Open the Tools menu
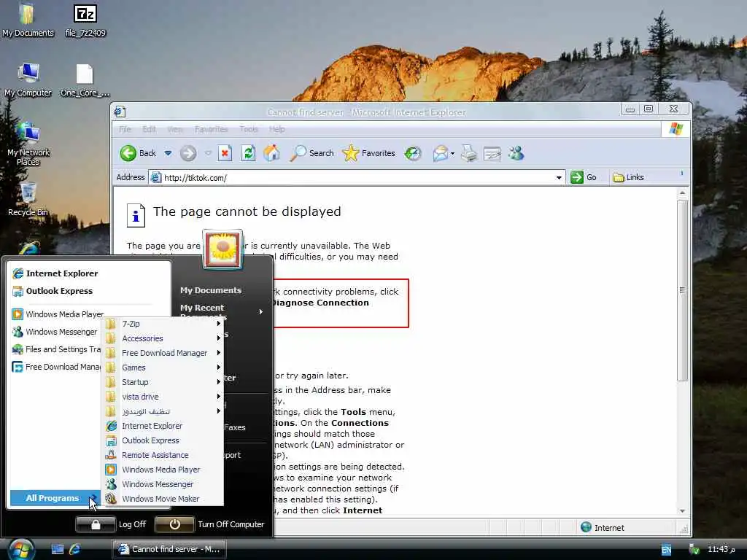 coord(249,129)
